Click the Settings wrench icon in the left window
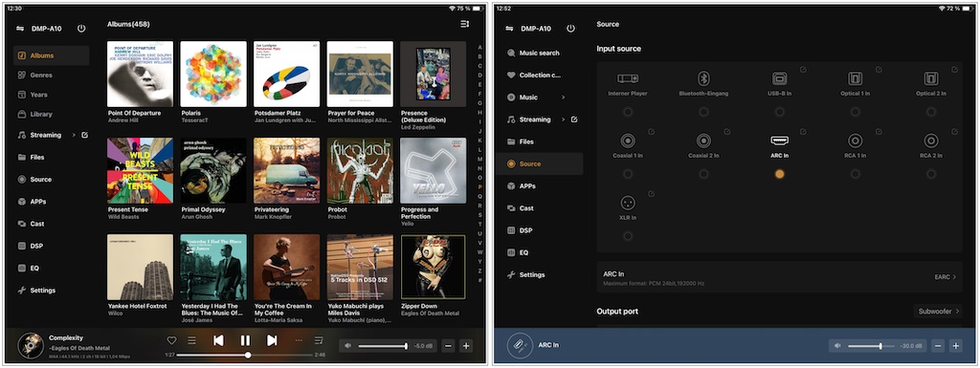Screen dimensions: 980x368 coord(22,290)
